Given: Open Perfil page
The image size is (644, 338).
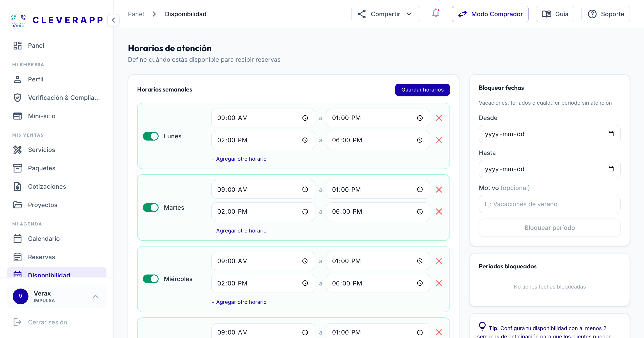Looking at the screenshot, I should [x=57, y=79].
